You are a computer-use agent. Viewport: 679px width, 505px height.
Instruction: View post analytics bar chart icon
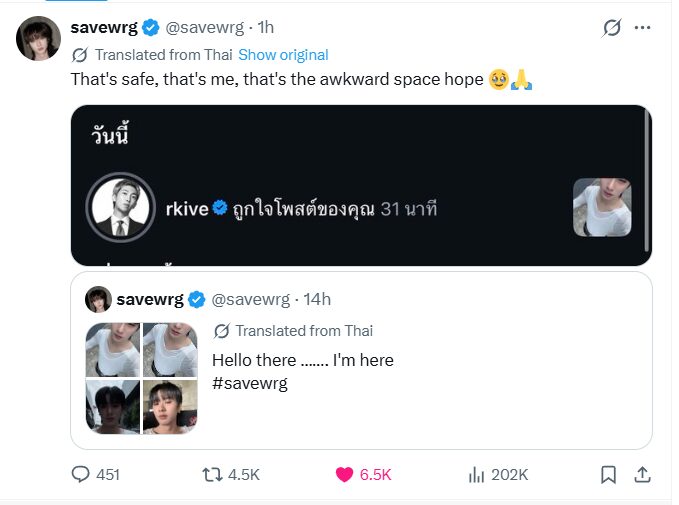[x=477, y=474]
